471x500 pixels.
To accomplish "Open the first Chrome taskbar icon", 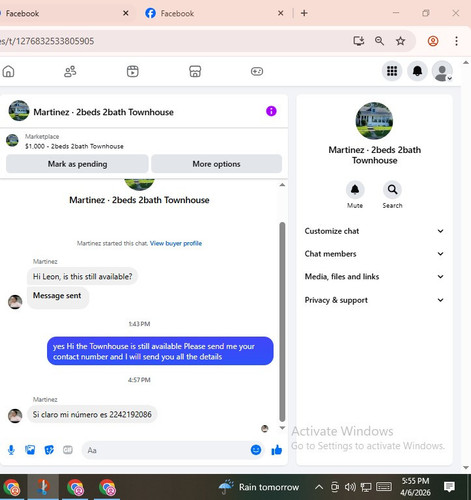I will pos(12,487).
